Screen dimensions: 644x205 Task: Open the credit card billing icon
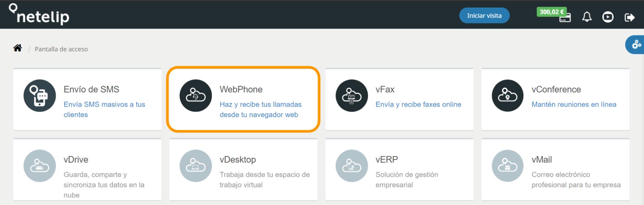[565, 18]
